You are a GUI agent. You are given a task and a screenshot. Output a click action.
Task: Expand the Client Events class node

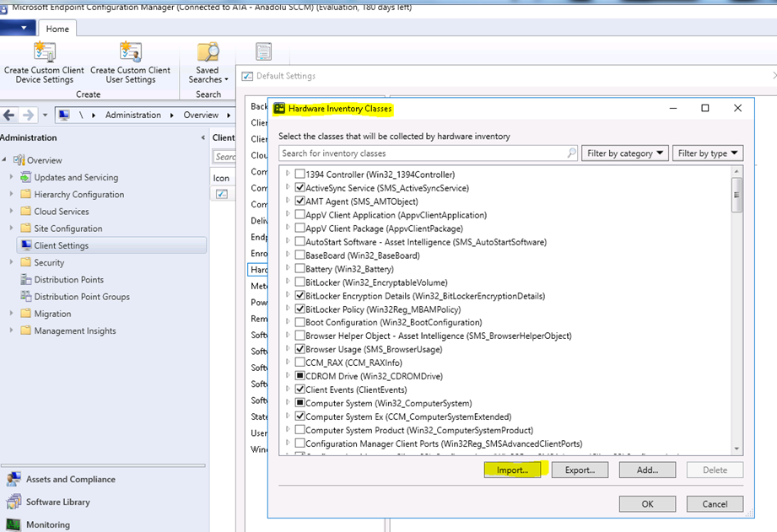click(x=288, y=389)
